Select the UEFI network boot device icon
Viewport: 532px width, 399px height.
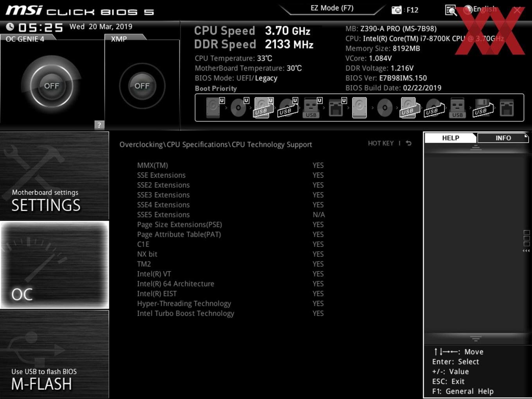tap(337, 107)
